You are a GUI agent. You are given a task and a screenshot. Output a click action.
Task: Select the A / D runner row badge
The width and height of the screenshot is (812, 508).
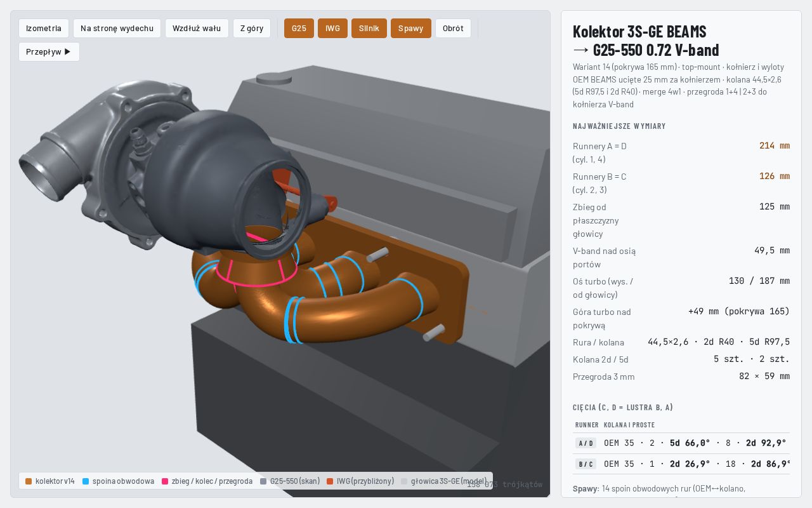pos(586,443)
